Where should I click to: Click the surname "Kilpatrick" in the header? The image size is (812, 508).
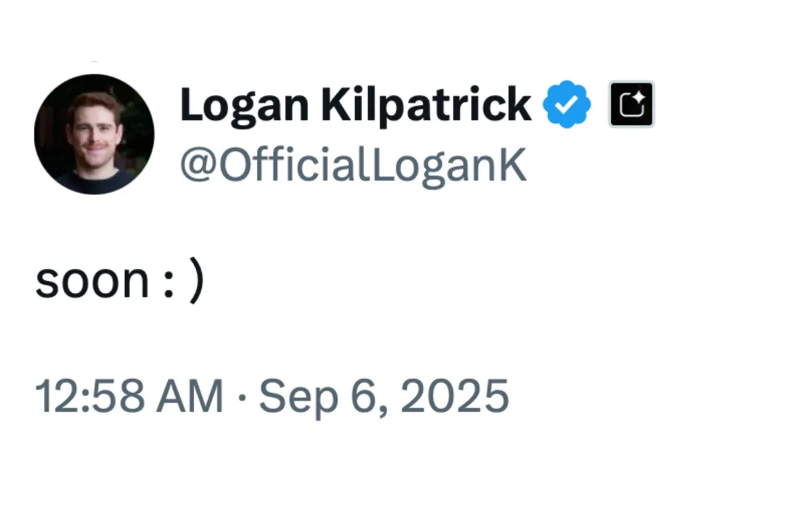[426, 106]
